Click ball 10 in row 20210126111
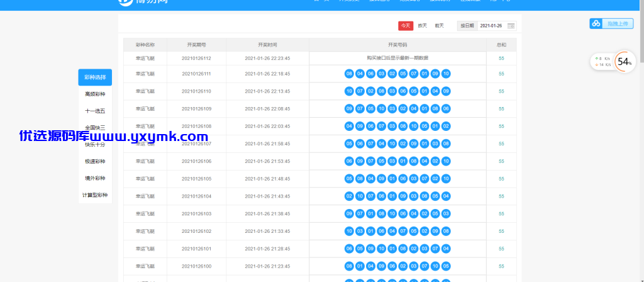644x282 pixels. pyautogui.click(x=446, y=74)
